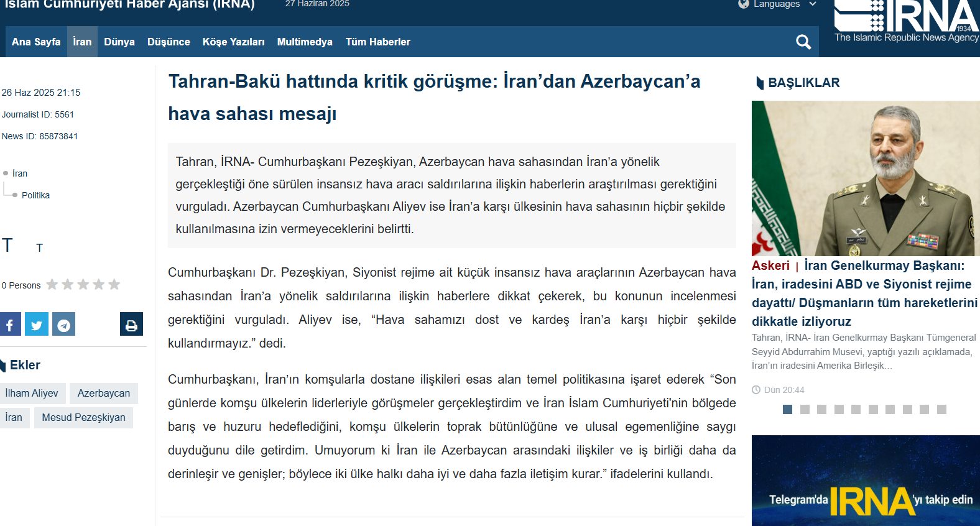Select the eighth carousel slide indicator

(908, 409)
